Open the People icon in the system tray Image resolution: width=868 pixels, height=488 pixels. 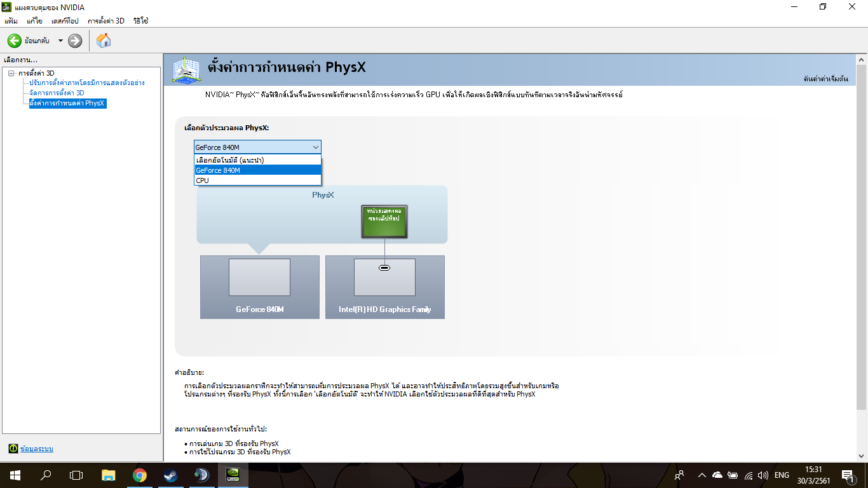[679, 475]
